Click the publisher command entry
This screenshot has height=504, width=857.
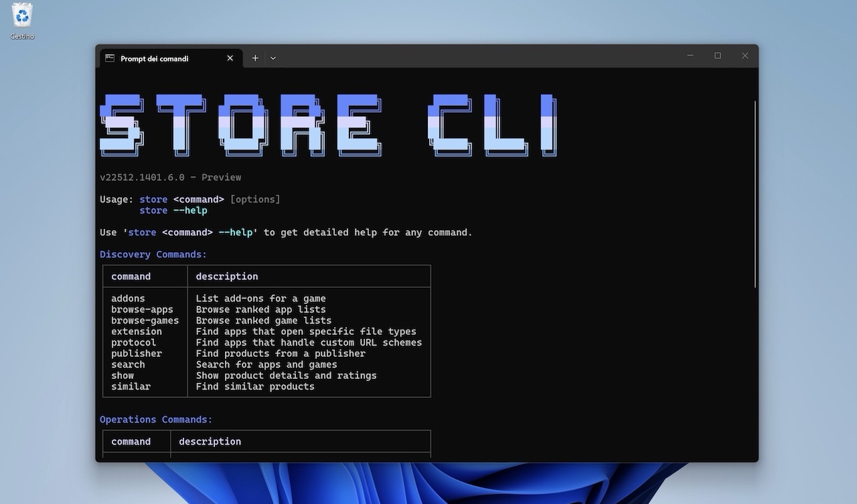click(x=136, y=353)
